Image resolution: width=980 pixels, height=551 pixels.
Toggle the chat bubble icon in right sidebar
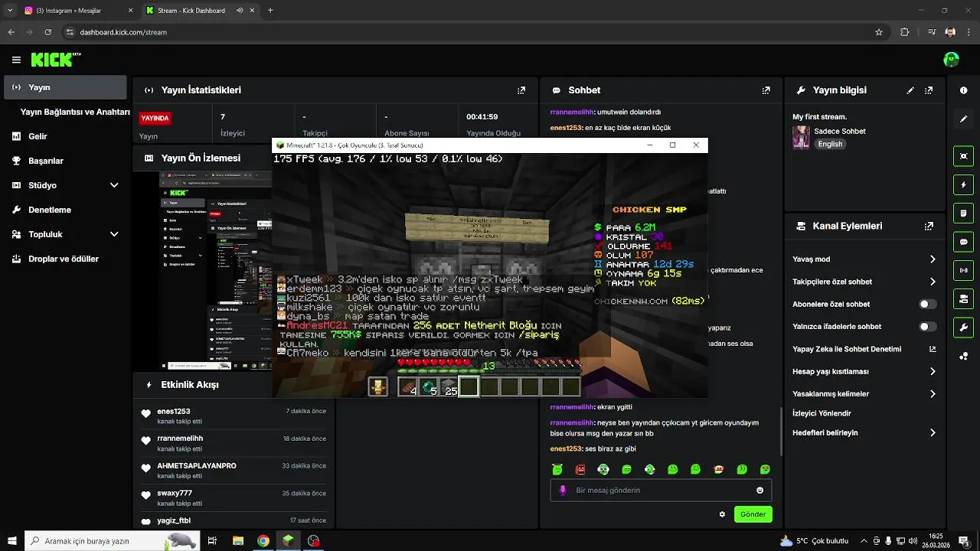tap(963, 242)
